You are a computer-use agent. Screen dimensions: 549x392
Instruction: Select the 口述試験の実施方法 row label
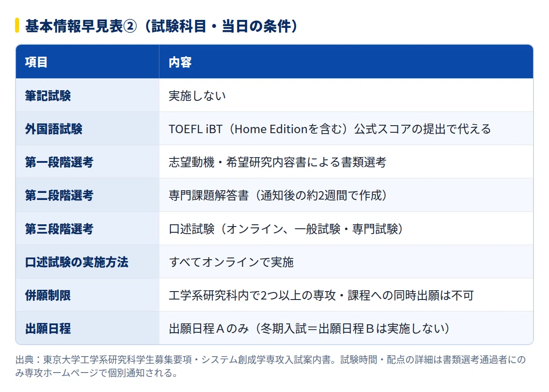click(x=88, y=262)
